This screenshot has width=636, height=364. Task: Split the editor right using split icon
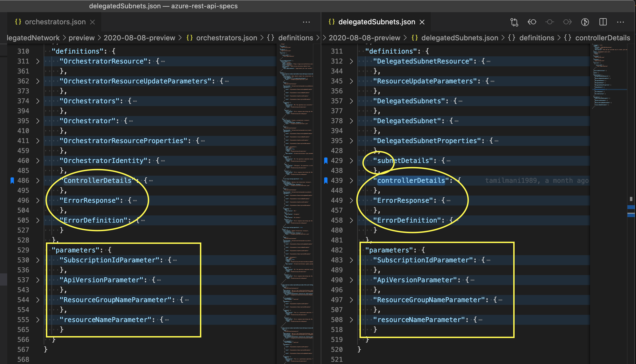pyautogui.click(x=603, y=22)
